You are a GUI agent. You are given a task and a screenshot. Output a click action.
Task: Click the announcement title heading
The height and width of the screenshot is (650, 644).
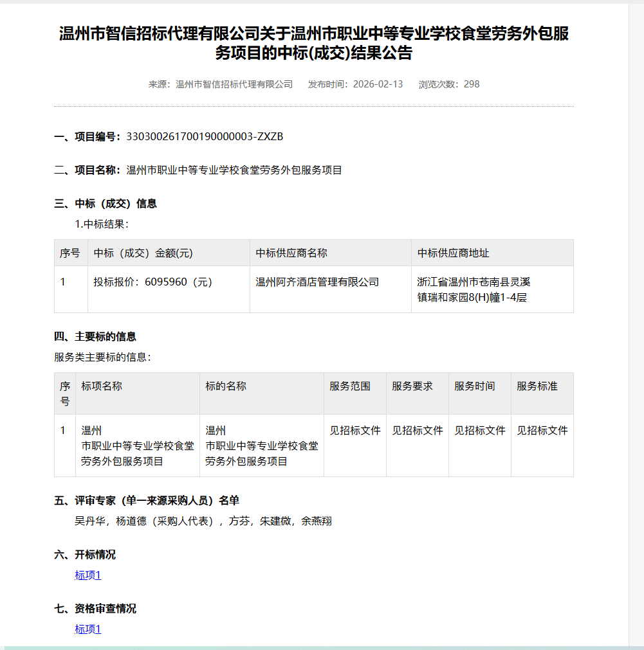pos(314,44)
